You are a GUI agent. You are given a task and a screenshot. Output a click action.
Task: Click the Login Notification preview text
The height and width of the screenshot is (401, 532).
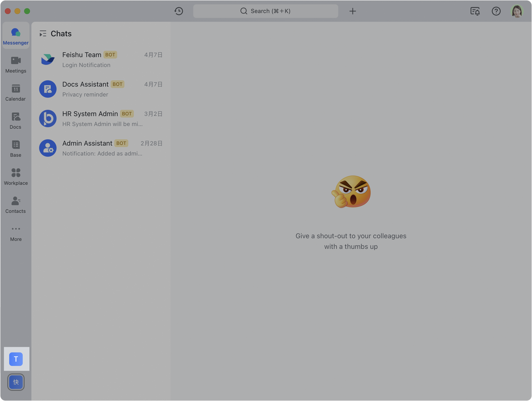coord(86,65)
